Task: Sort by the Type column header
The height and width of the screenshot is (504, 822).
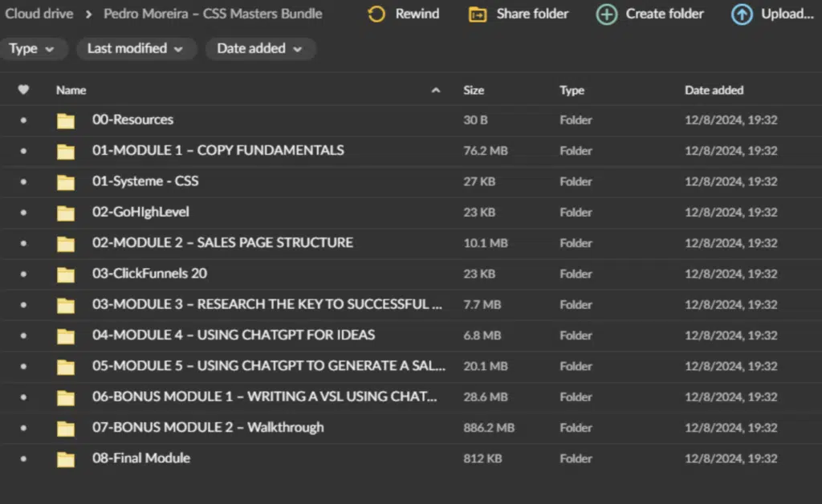Action: [x=572, y=90]
